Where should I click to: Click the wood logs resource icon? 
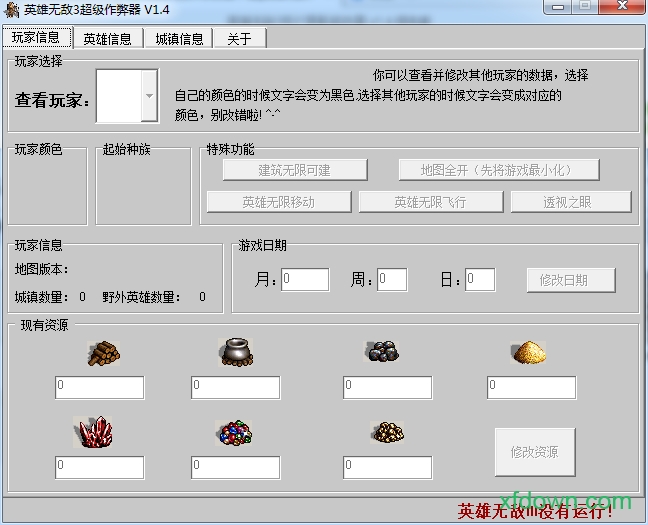(101, 352)
